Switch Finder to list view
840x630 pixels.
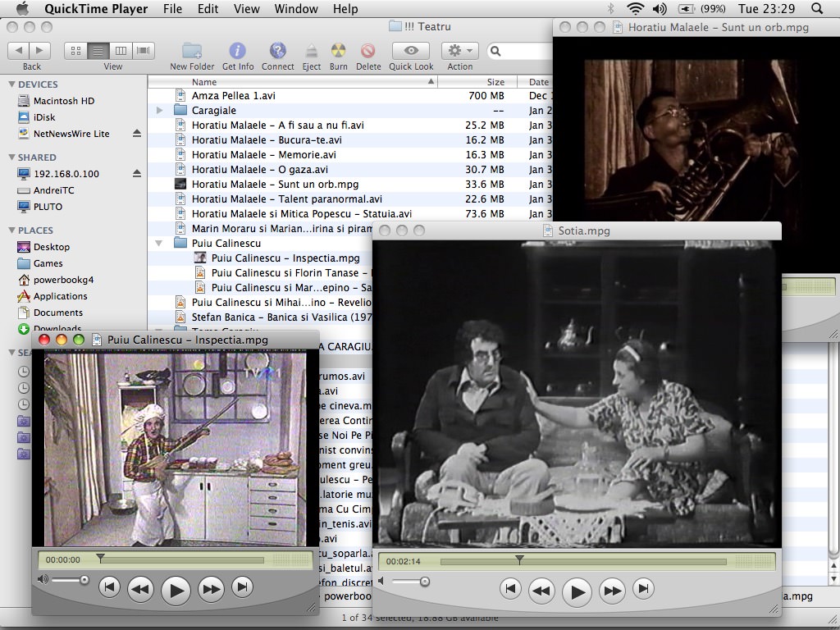98,50
